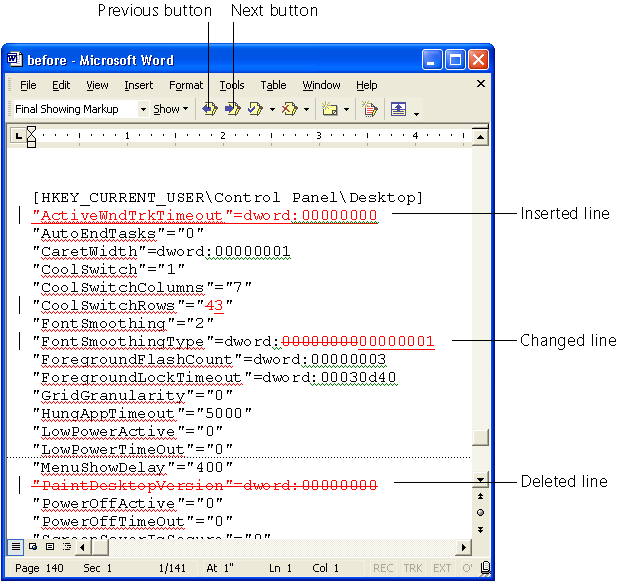This screenshot has width=626, height=581.
Task: Expand the Show dropdown menu
Action: tap(170, 109)
